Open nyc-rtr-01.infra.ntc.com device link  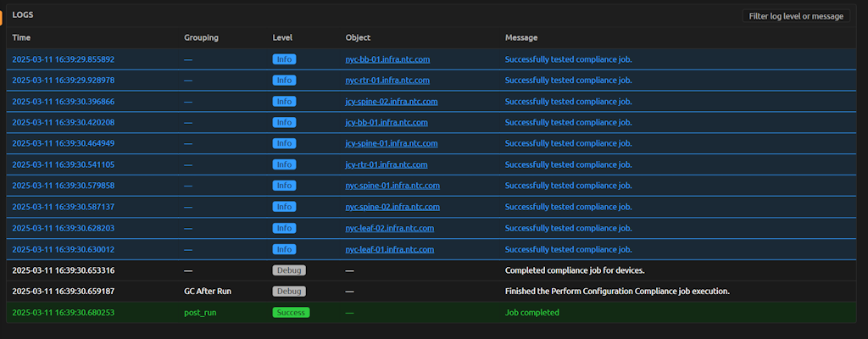coord(387,81)
